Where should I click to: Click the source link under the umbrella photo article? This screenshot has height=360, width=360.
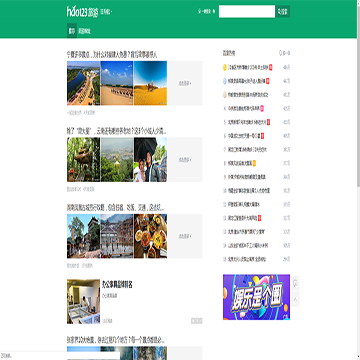click(x=73, y=189)
